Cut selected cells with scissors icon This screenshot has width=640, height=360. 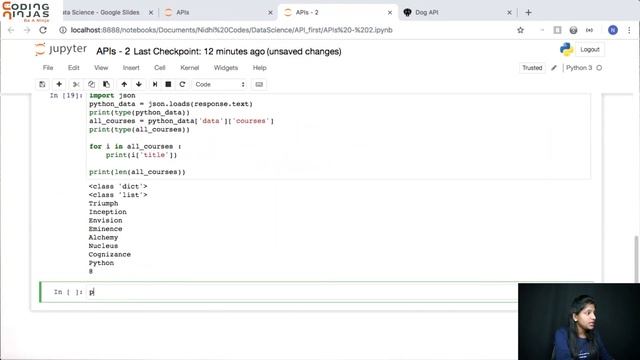(76, 84)
